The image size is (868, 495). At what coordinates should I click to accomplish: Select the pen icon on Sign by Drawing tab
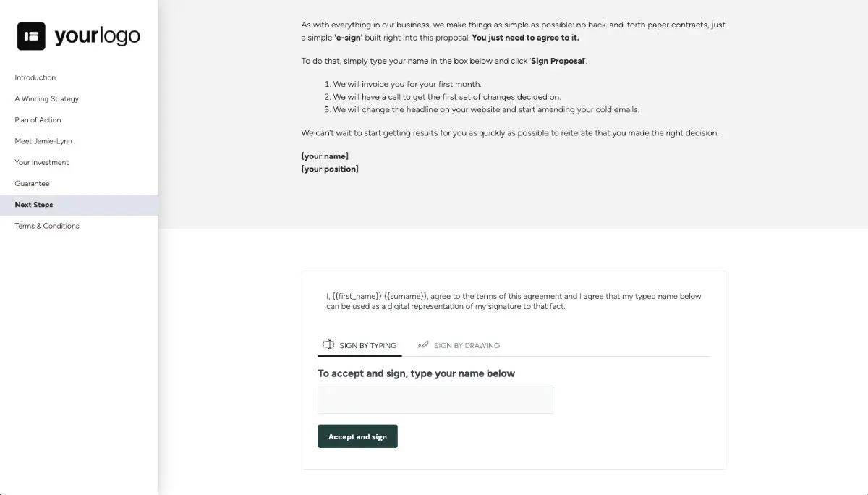[x=423, y=345]
